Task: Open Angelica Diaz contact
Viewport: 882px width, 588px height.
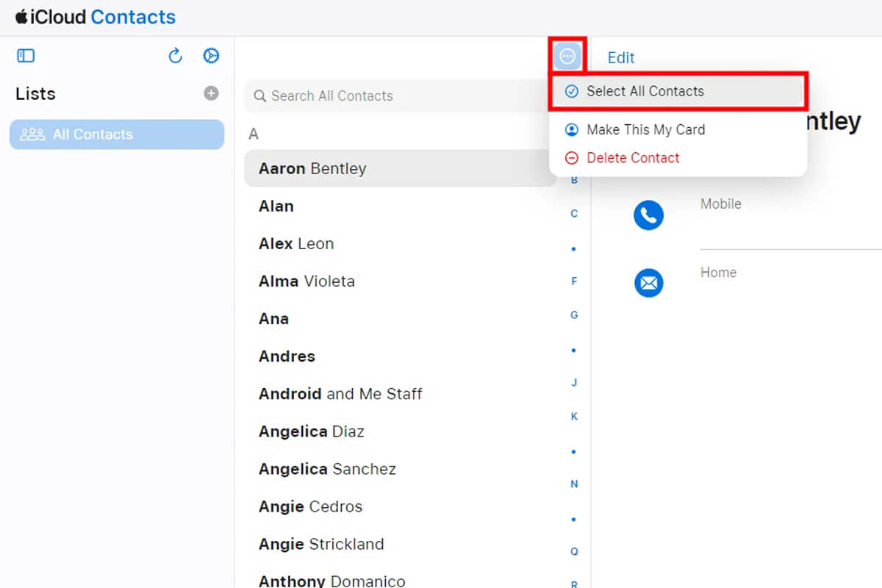Action: coord(311,431)
